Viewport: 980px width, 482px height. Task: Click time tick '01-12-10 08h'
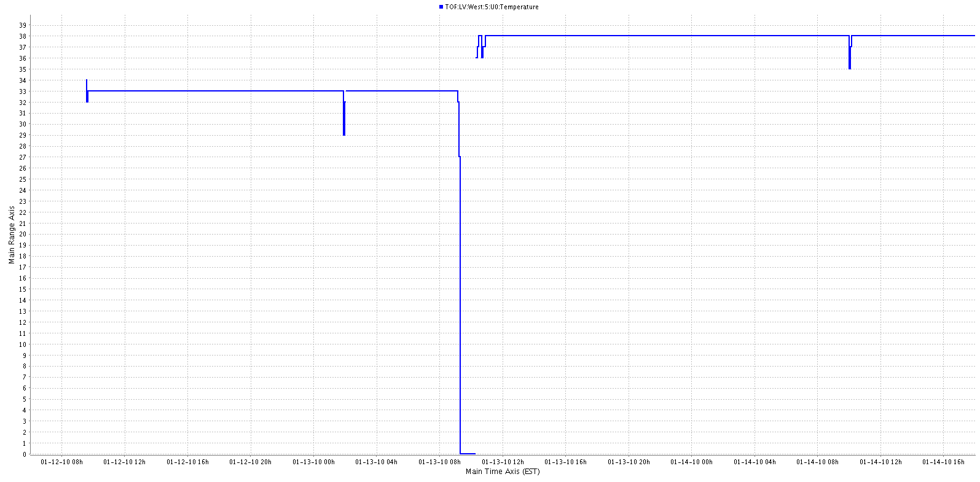pos(61,462)
